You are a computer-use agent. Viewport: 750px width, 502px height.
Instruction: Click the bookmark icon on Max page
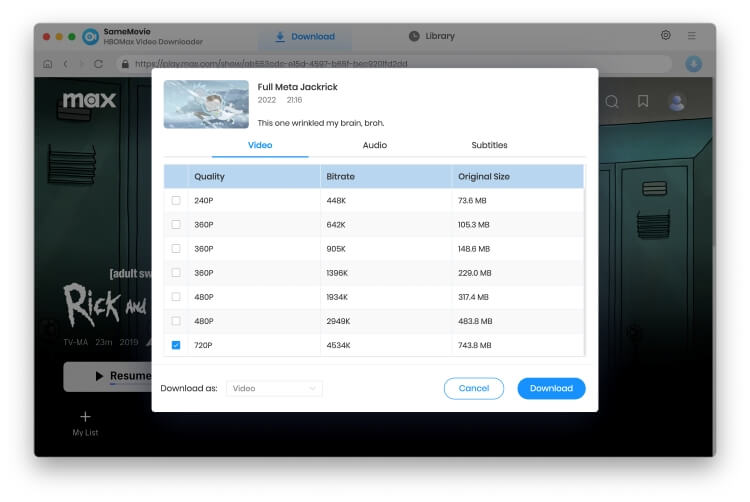point(643,101)
